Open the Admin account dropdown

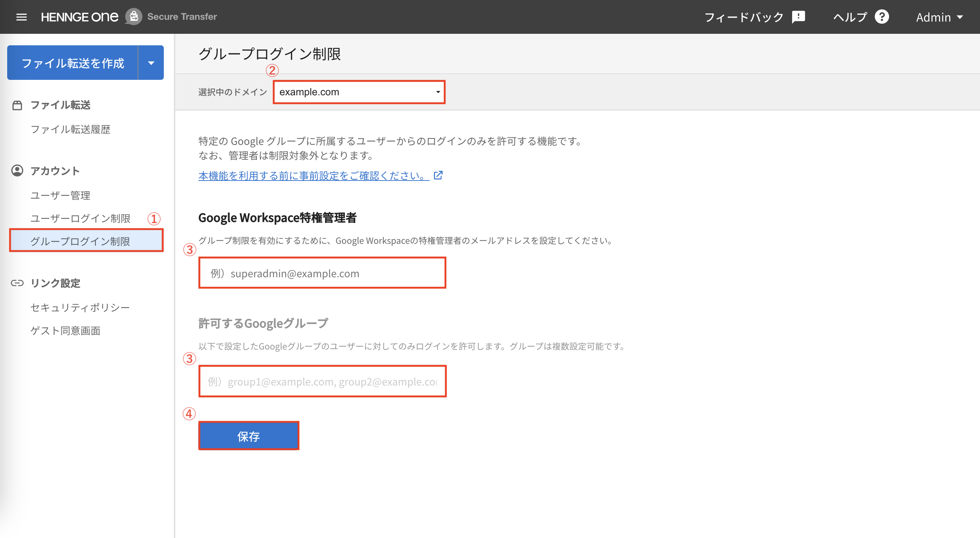(939, 17)
